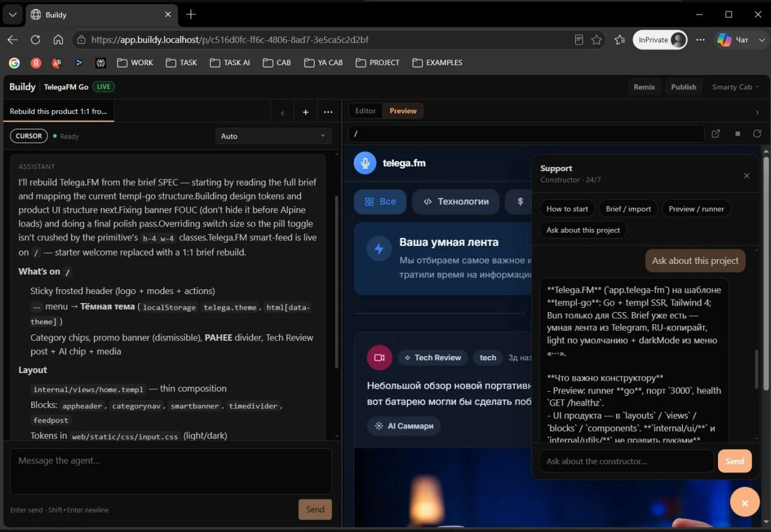Open the Auto model dropdown
The width and height of the screenshot is (771, 532).
[x=273, y=136]
